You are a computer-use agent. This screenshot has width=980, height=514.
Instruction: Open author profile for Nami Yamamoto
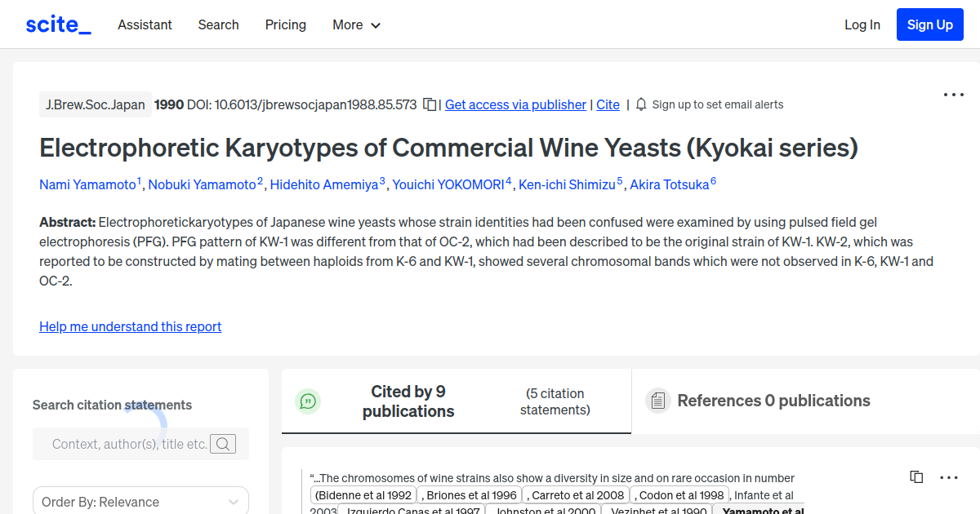pyautogui.click(x=85, y=184)
